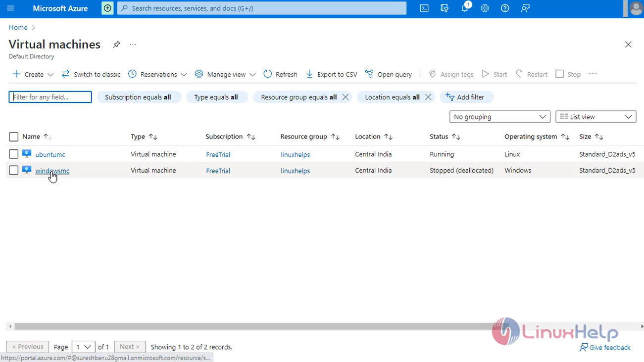Remove the Resource group filter
Screen dimensions: 644x362
click(346, 97)
